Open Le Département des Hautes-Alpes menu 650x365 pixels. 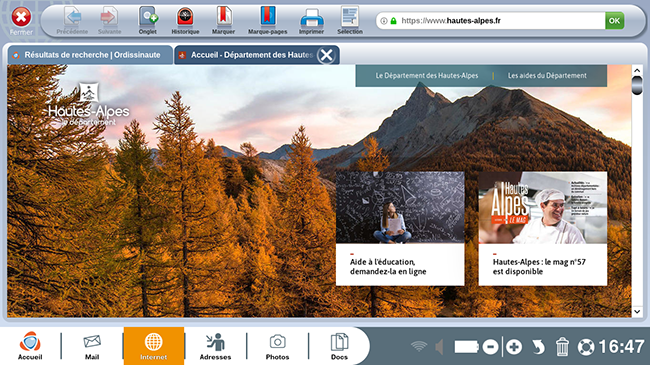[427, 75]
